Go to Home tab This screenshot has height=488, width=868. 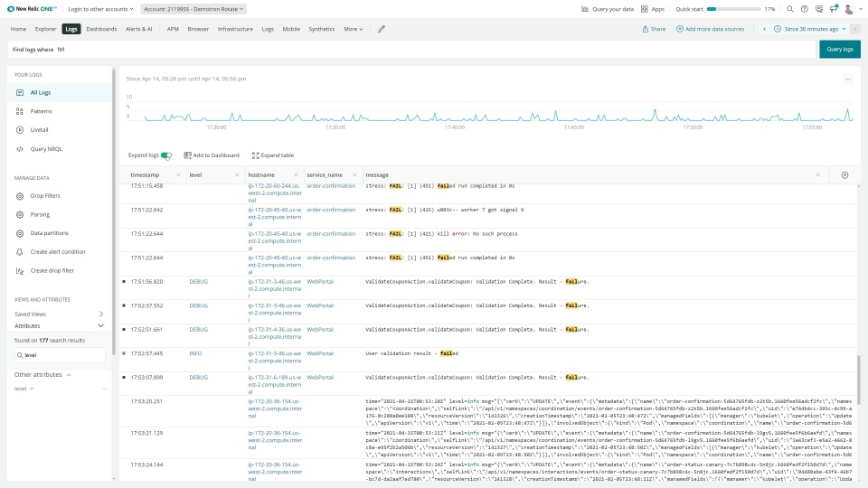[18, 29]
